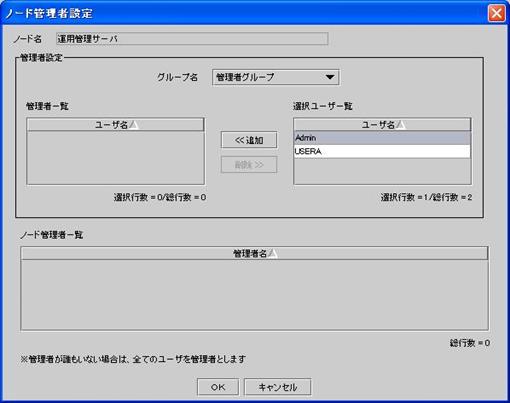Click the 選択行数 =0/総行数 =0 status text
This screenshot has width=510, height=403.
[160, 197]
